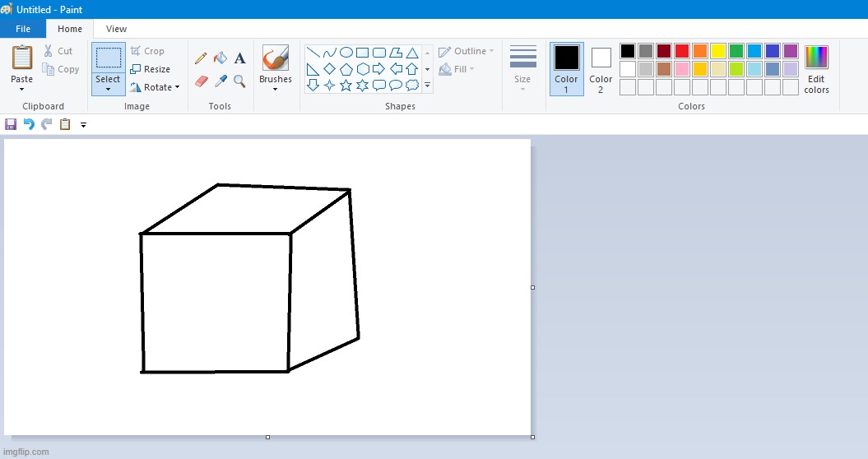Choose the Rectangle shape

pos(363,53)
